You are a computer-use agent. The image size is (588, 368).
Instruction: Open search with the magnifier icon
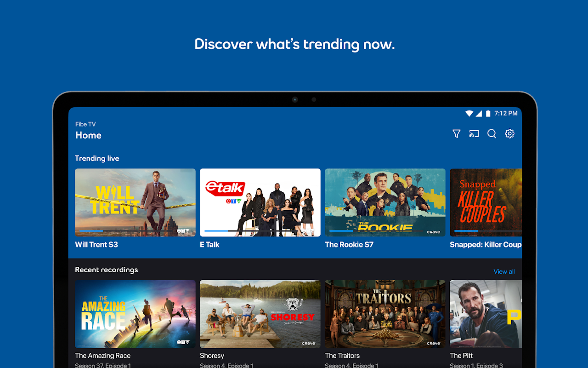[x=492, y=134]
